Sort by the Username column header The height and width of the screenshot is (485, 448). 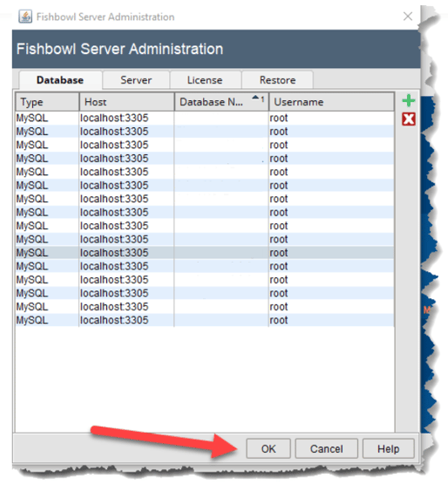coord(331,102)
